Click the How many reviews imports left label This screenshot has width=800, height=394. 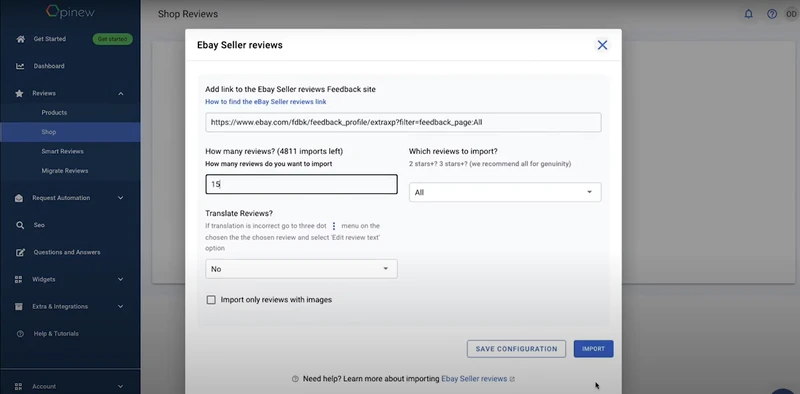tap(274, 152)
